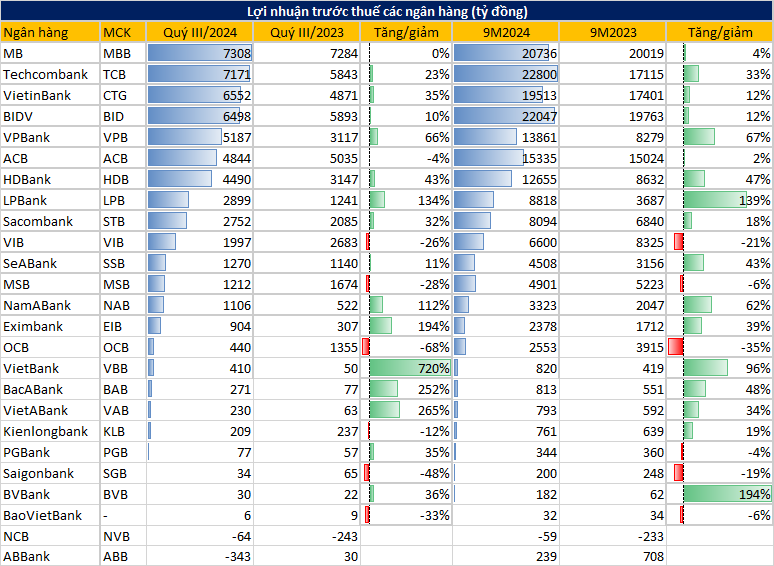Select the 'Quý III/2023' header cell

[307, 33]
